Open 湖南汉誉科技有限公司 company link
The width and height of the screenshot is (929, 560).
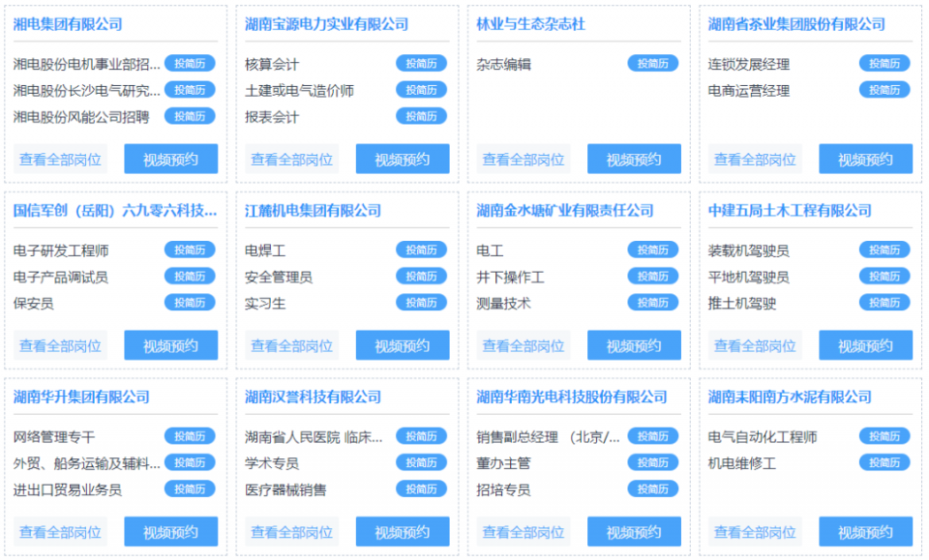point(313,398)
